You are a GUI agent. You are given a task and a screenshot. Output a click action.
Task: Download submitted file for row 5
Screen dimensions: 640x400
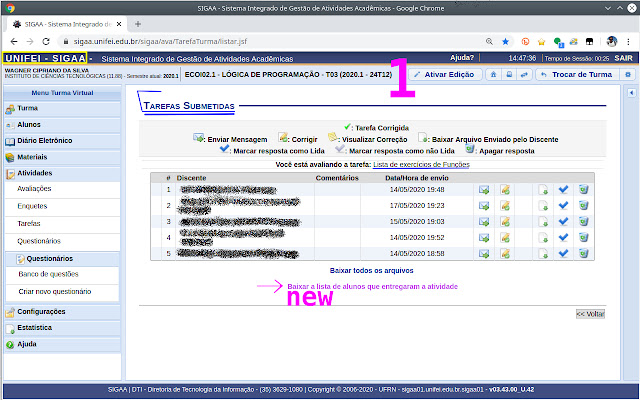coord(543,254)
